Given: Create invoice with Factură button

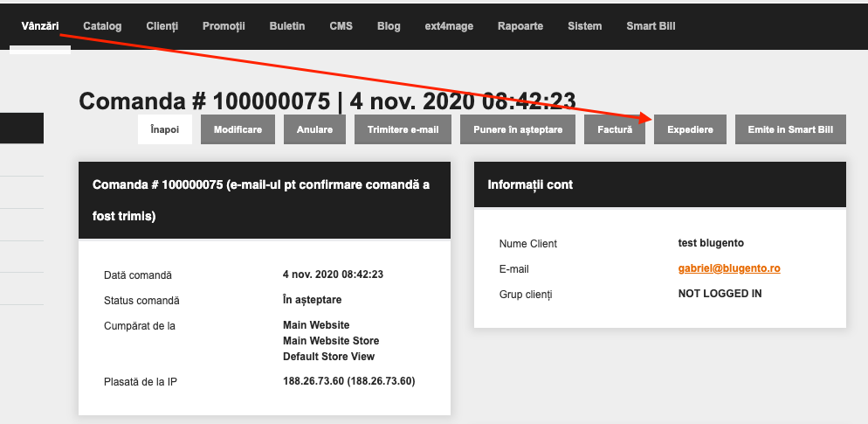Looking at the screenshot, I should tap(615, 129).
